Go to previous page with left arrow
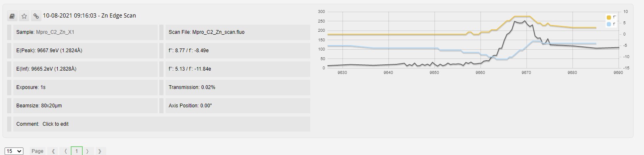Image resolution: width=644 pixels, height=155 pixels. (x=65, y=151)
